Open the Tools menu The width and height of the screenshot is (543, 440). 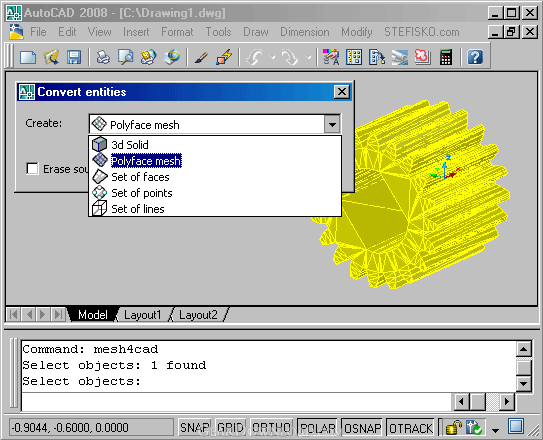[218, 32]
